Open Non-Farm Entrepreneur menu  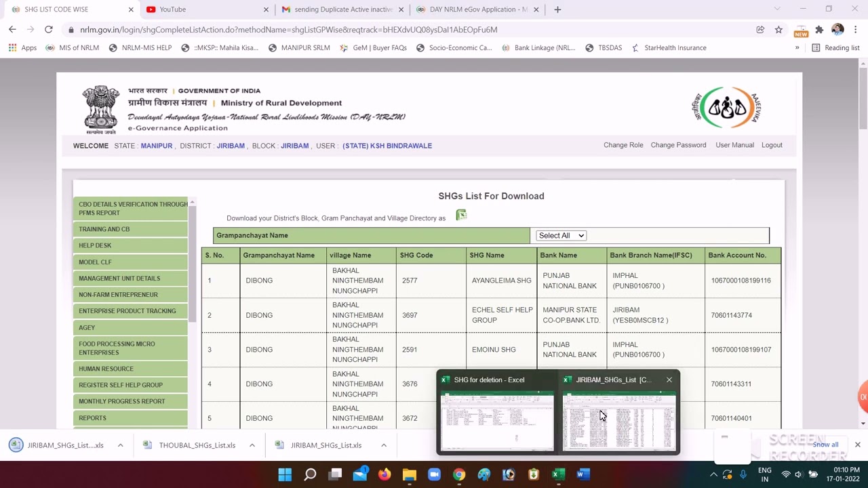click(130, 294)
